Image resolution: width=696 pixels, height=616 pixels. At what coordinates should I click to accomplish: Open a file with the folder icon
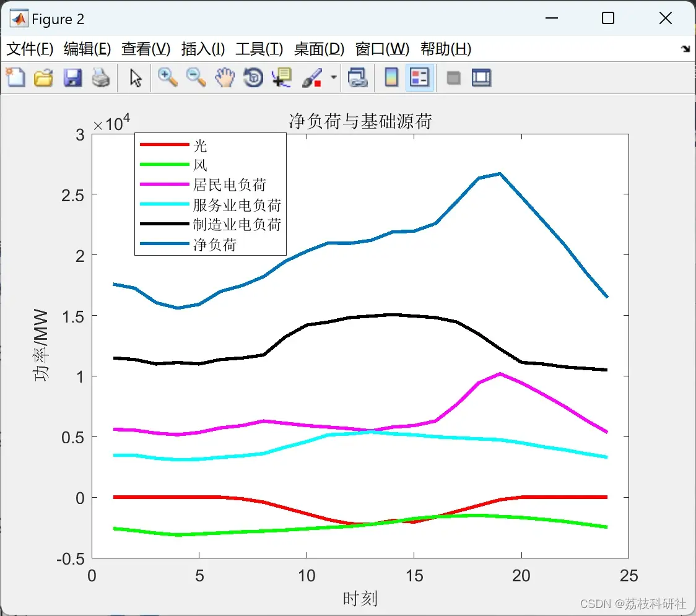(43, 77)
